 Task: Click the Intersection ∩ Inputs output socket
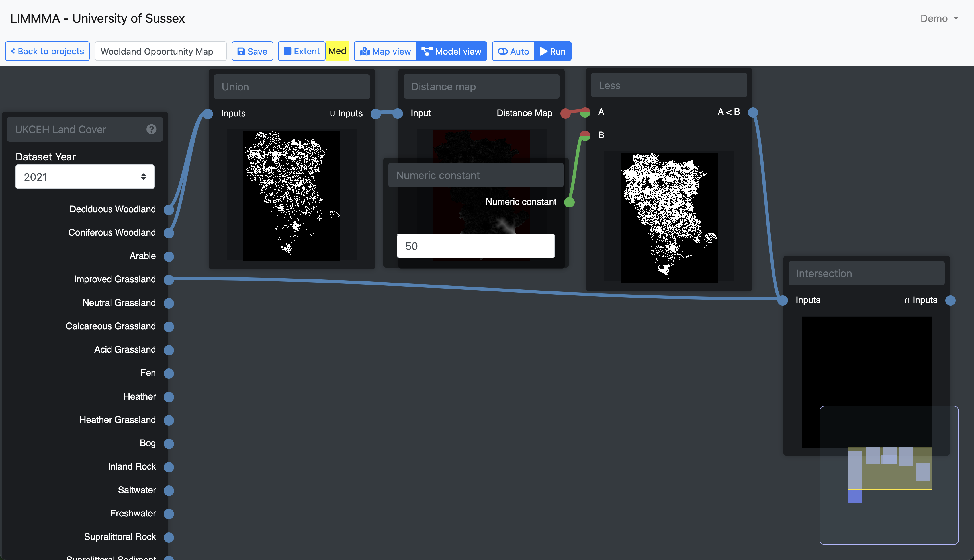[x=950, y=300]
